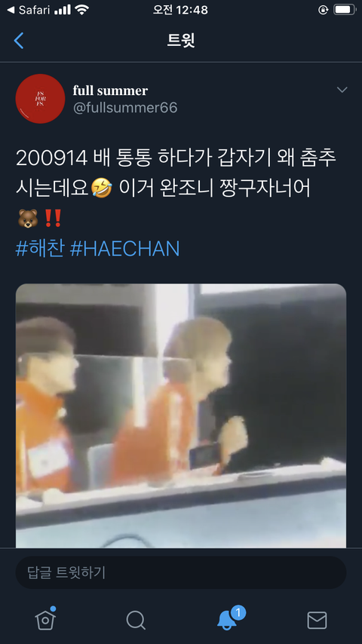362x644 pixels.
Task: Tap the battery indicator in the status bar
Action: (344, 10)
